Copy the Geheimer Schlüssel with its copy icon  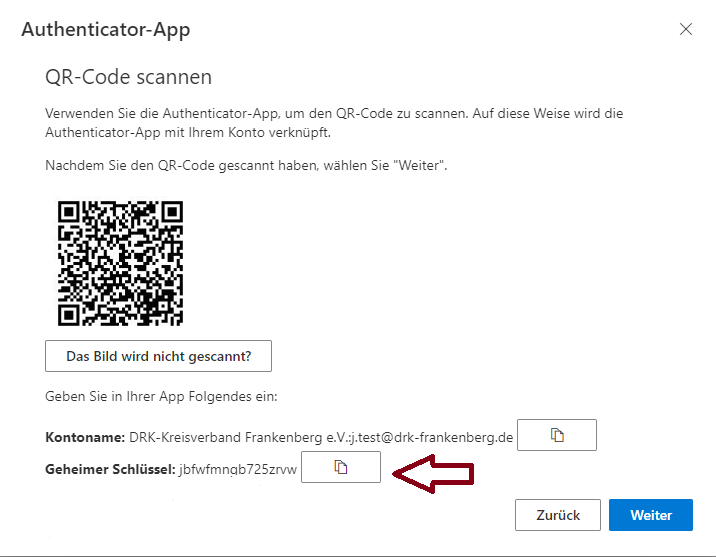[341, 467]
